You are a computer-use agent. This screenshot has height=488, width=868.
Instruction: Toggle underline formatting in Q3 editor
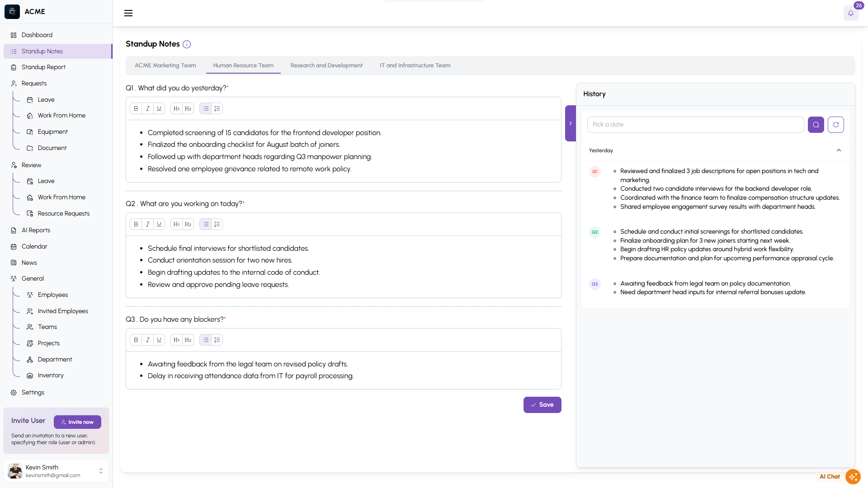click(x=159, y=340)
